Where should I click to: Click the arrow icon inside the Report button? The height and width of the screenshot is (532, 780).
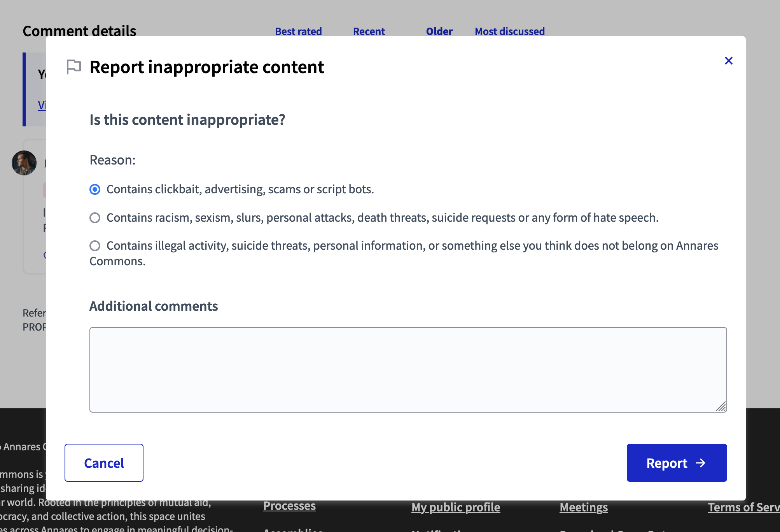tap(701, 463)
